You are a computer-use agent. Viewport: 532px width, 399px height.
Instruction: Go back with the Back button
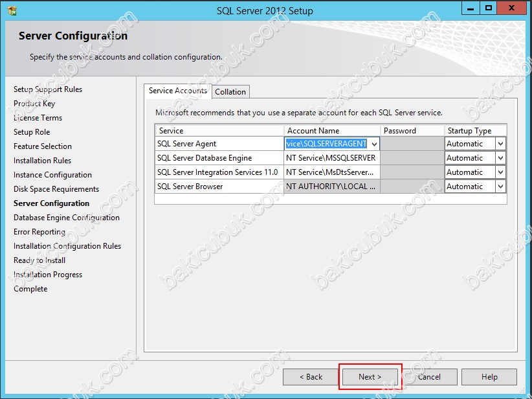311,377
